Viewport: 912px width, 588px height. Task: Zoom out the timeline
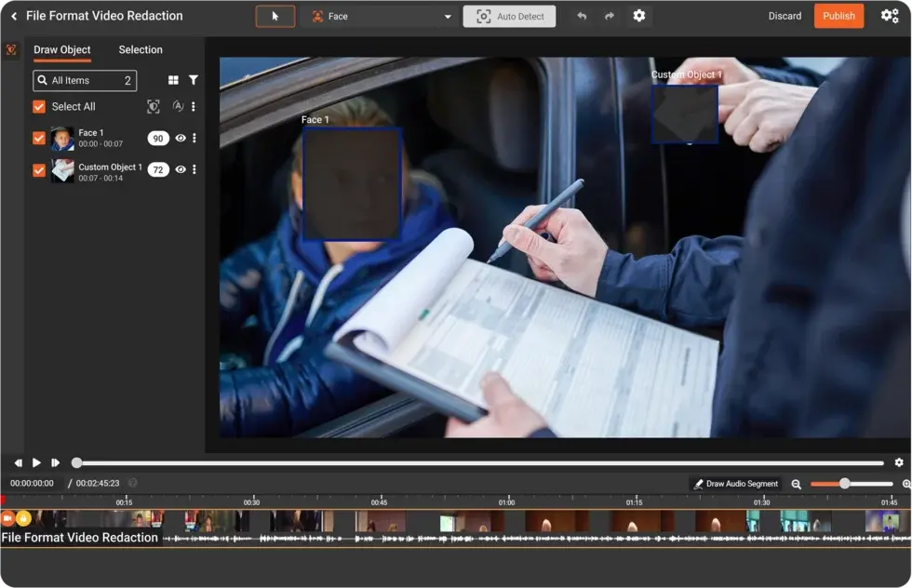coord(797,484)
